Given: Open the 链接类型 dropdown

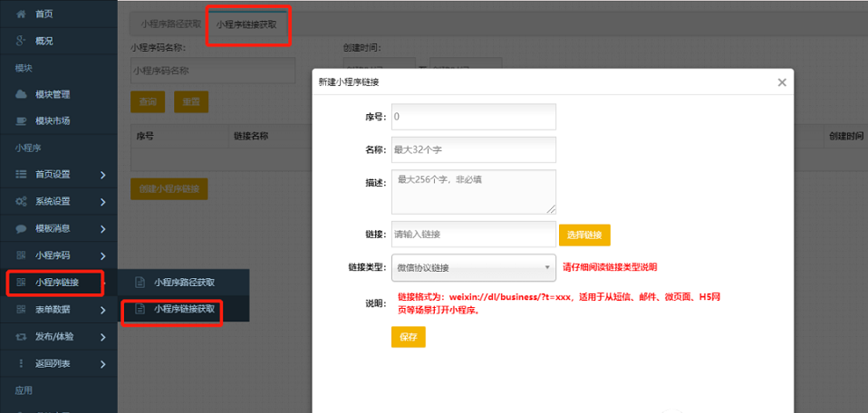Looking at the screenshot, I should tap(473, 267).
